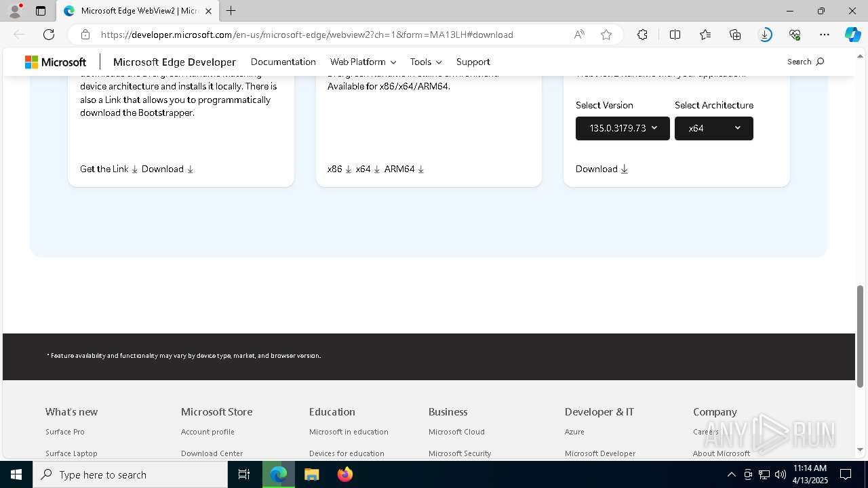Launch Firefox from taskbar
The height and width of the screenshot is (488, 868).
tap(345, 474)
